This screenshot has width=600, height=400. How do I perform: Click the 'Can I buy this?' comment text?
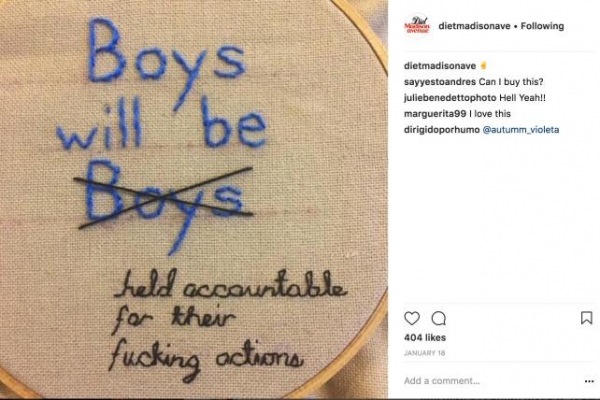[511, 82]
